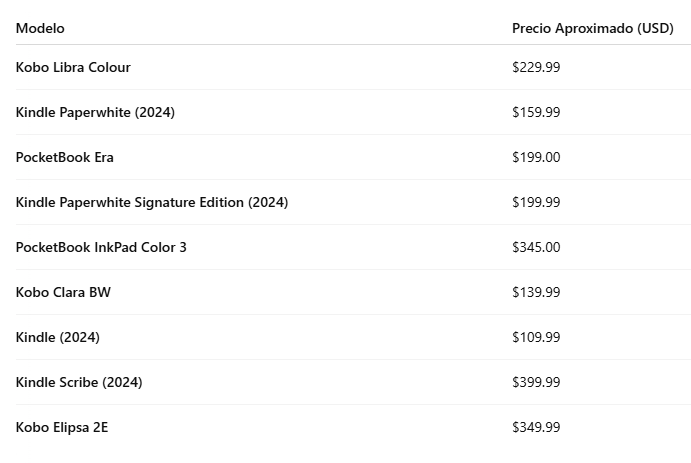Image resolution: width=691 pixels, height=463 pixels.
Task: Click the $229.99 price cell
Action: [536, 67]
